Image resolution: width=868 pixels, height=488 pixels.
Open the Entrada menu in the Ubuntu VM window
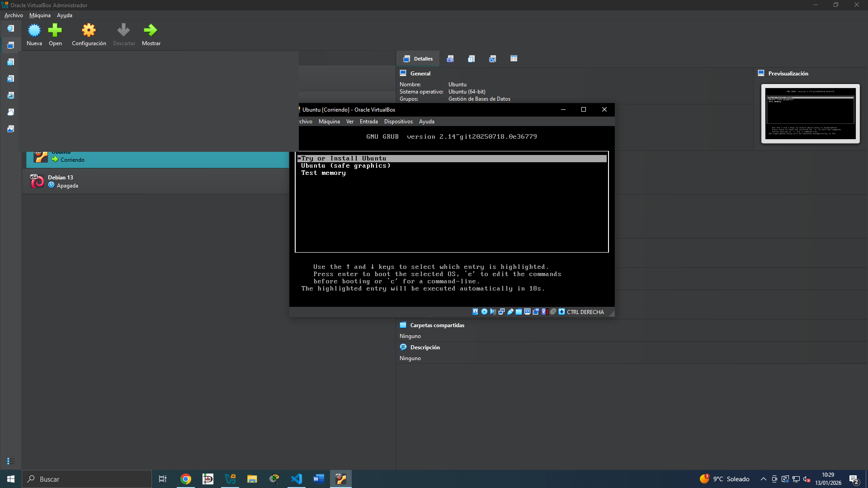click(369, 122)
